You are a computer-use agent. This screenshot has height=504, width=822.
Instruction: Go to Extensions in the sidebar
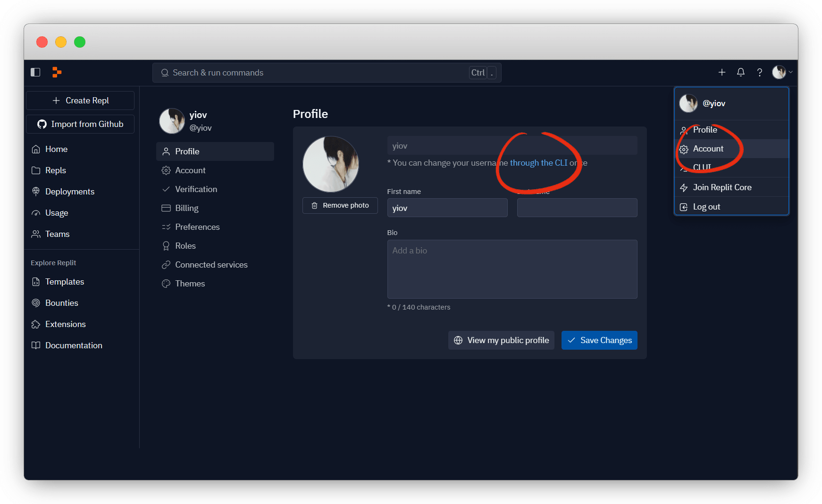65,324
